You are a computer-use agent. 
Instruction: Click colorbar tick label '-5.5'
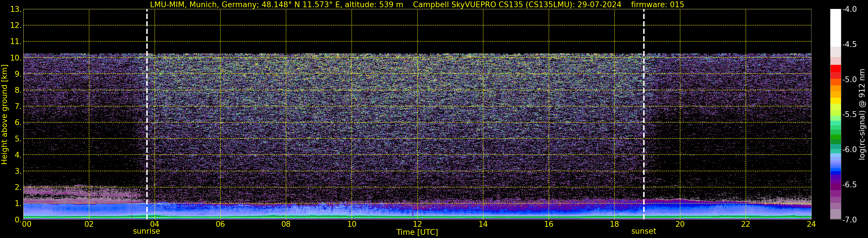849,115
